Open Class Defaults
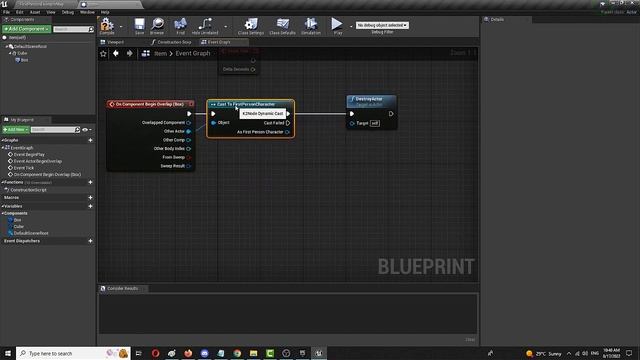 (282, 26)
